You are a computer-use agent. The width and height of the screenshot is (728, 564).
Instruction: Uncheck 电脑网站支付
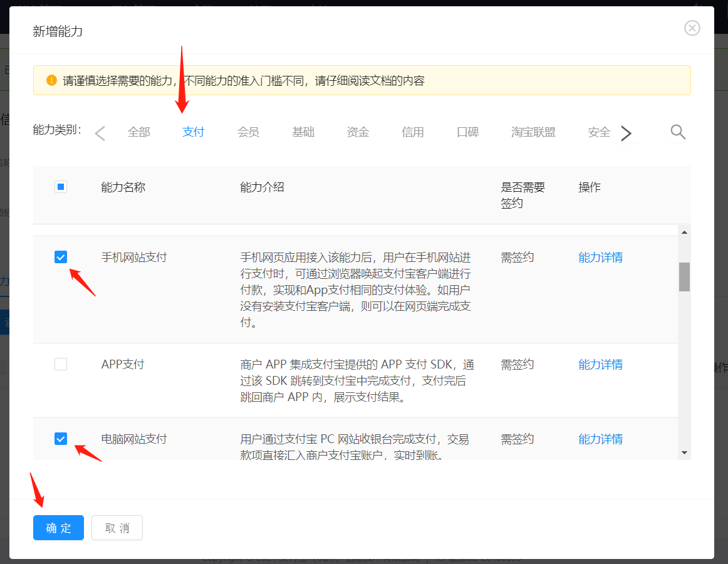point(60,439)
